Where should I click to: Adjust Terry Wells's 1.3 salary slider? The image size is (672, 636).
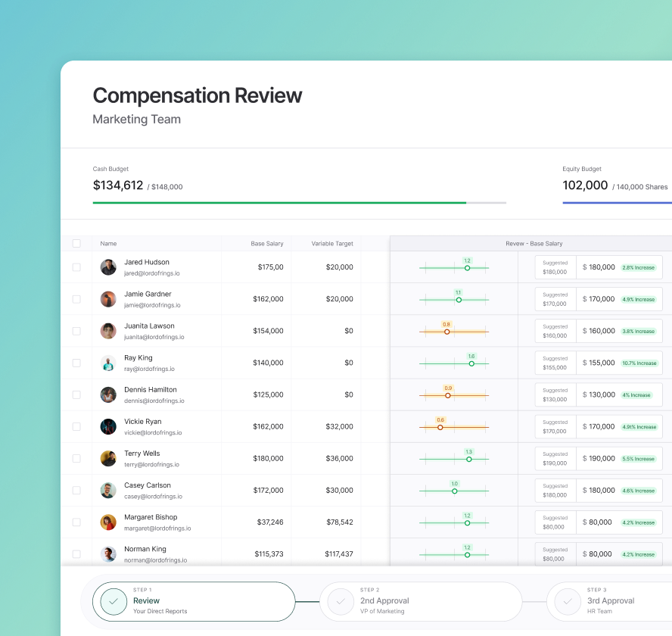[469, 460]
